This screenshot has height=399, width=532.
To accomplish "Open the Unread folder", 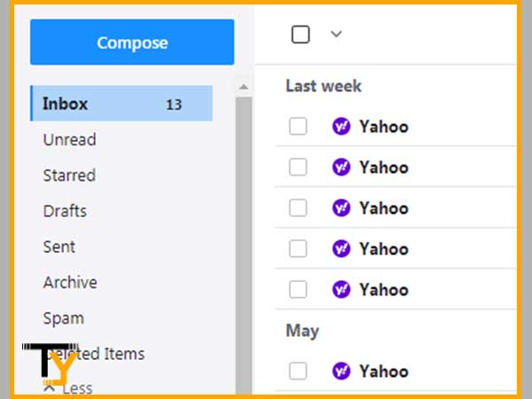I will click(x=69, y=140).
